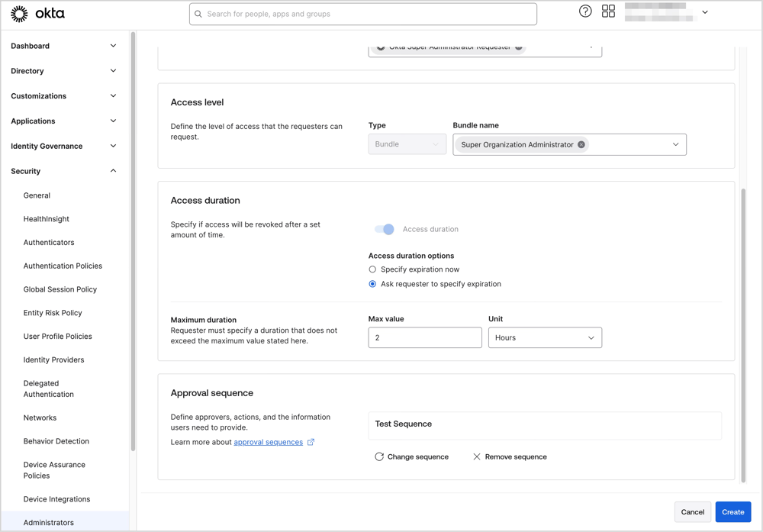This screenshot has height=532, width=763.
Task: Open the approval sequences link
Action: click(268, 442)
